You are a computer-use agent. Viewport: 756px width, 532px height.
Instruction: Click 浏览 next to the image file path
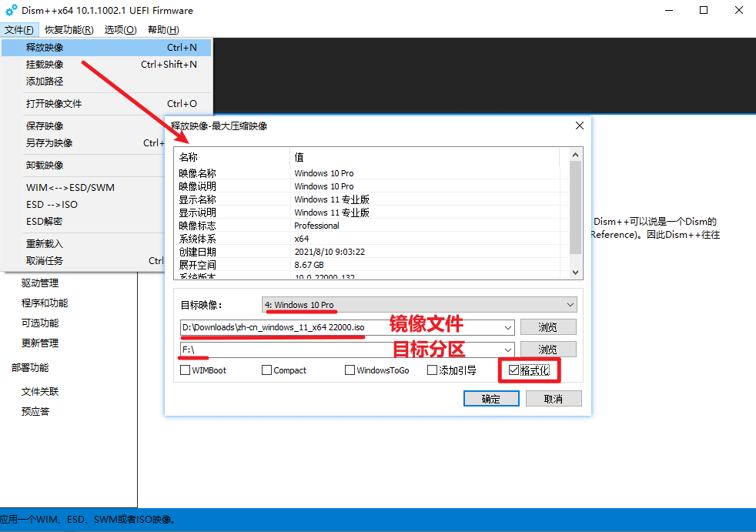547,328
